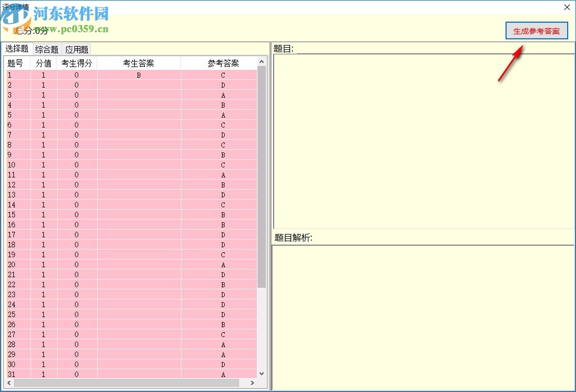The width and height of the screenshot is (576, 392).
Task: Select question number 18 row
Action: tap(12, 245)
